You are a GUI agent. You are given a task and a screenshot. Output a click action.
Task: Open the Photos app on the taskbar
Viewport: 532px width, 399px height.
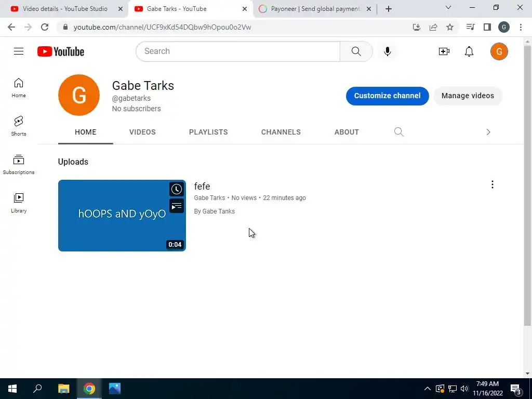click(115, 389)
